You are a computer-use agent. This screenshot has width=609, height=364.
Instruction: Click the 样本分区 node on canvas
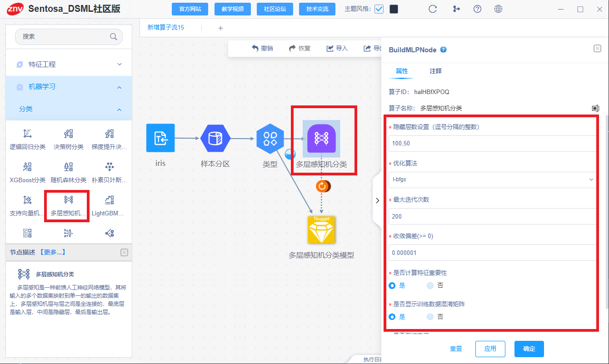pos(215,138)
